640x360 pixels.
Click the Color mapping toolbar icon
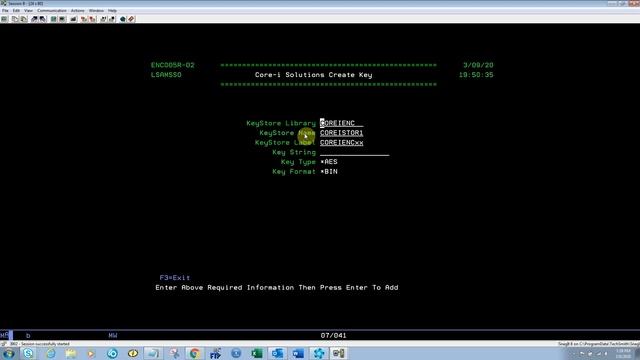click(x=62, y=19)
